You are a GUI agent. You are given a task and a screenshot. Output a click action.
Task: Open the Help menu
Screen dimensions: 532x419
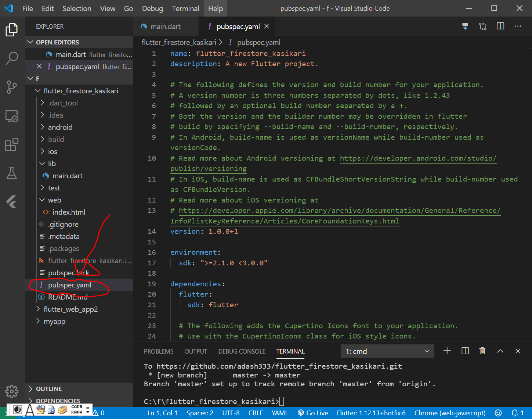(x=216, y=8)
